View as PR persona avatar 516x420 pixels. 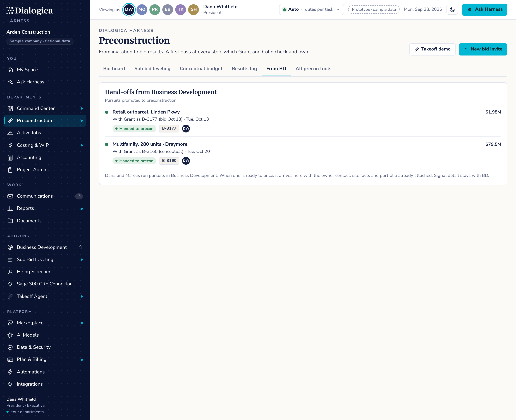[x=155, y=10]
